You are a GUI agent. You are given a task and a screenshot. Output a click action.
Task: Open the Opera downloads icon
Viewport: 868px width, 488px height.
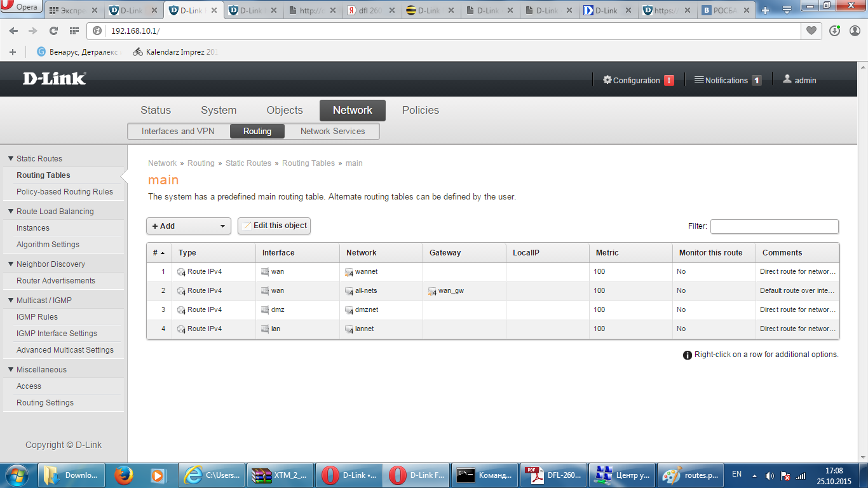(x=836, y=30)
